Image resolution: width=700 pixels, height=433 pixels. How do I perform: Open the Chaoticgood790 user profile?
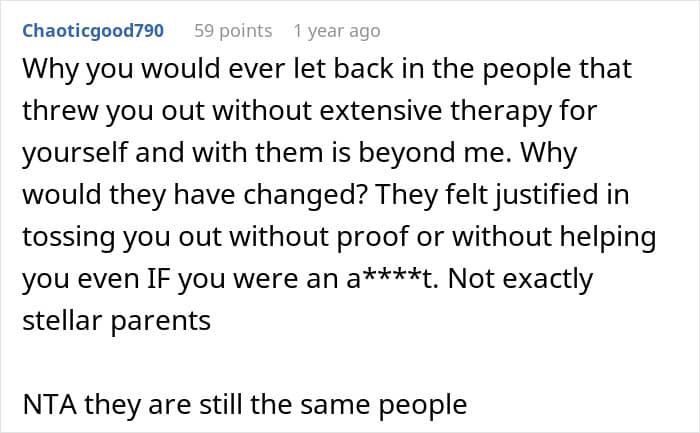[93, 31]
